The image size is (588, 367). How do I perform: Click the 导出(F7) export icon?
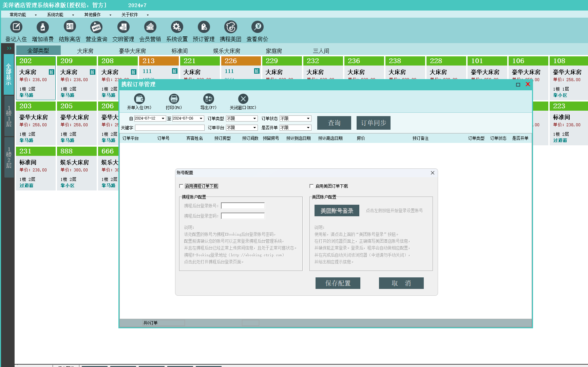pyautogui.click(x=208, y=99)
